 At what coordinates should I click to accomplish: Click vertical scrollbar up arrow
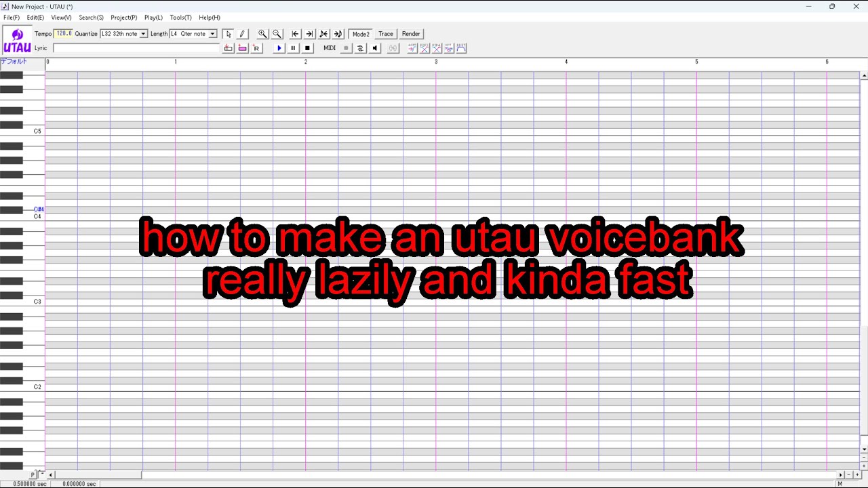pos(864,75)
